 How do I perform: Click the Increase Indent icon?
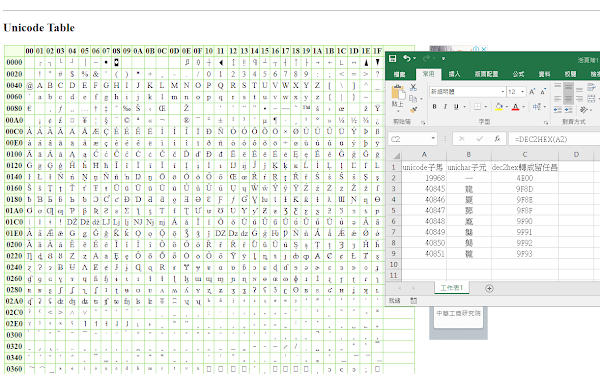[x=569, y=110]
